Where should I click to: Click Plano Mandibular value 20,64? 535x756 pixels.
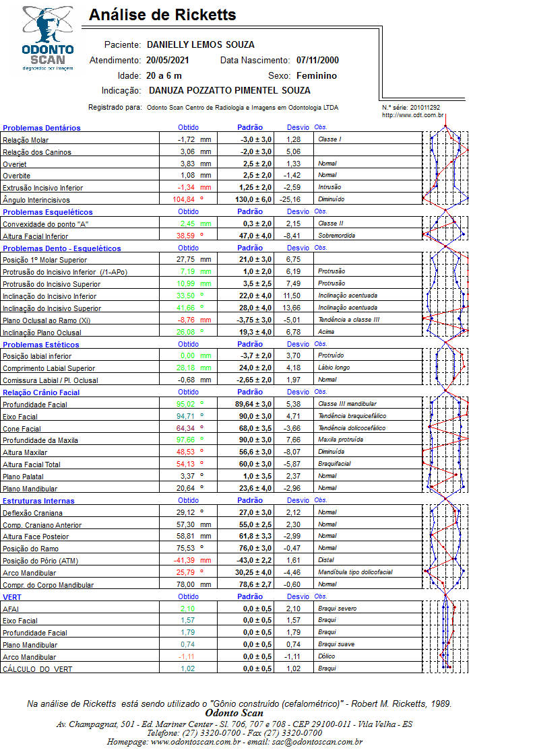pyautogui.click(x=186, y=488)
